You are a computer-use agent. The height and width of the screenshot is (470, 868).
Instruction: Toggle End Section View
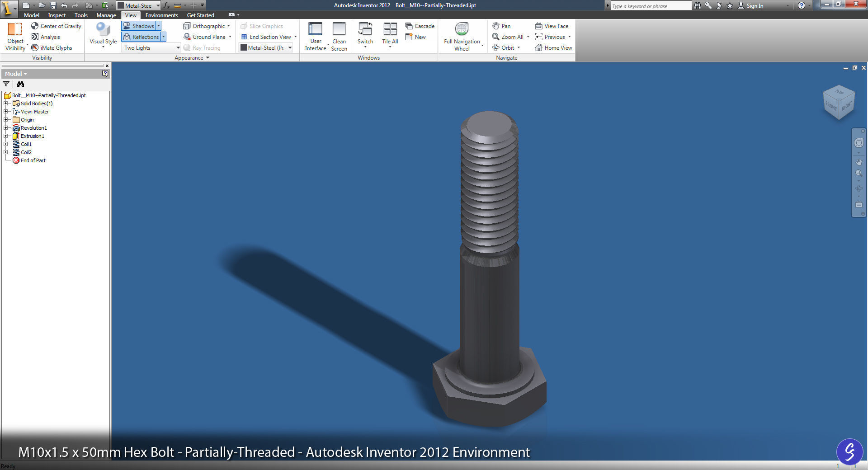(x=266, y=37)
